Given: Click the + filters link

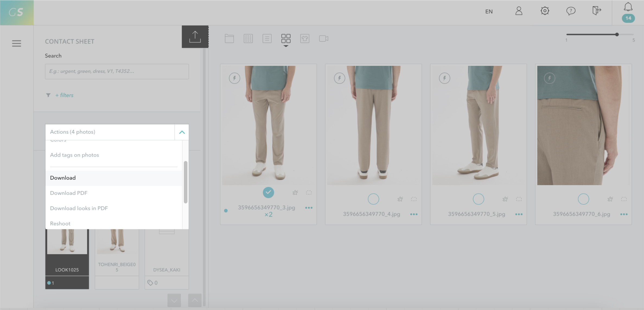Looking at the screenshot, I should click(x=64, y=95).
